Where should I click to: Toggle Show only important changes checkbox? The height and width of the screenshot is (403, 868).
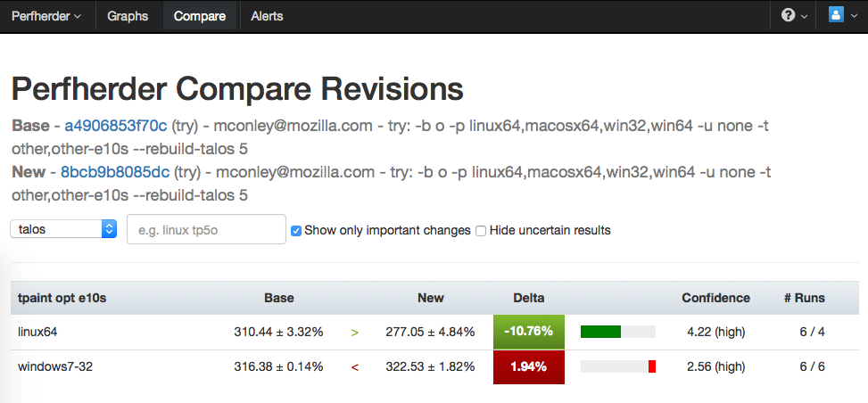click(x=296, y=231)
